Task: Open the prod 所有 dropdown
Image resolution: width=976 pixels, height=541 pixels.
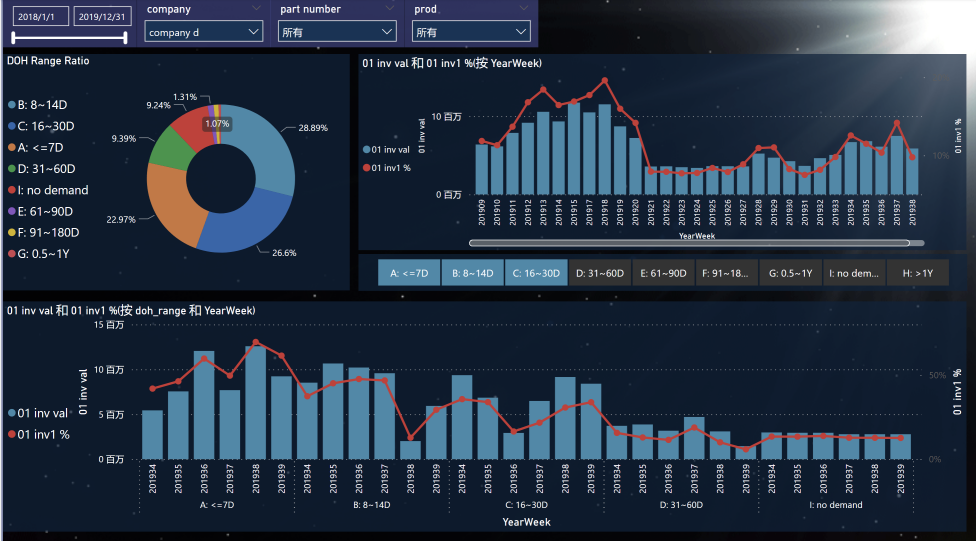Action: pyautogui.click(x=471, y=32)
